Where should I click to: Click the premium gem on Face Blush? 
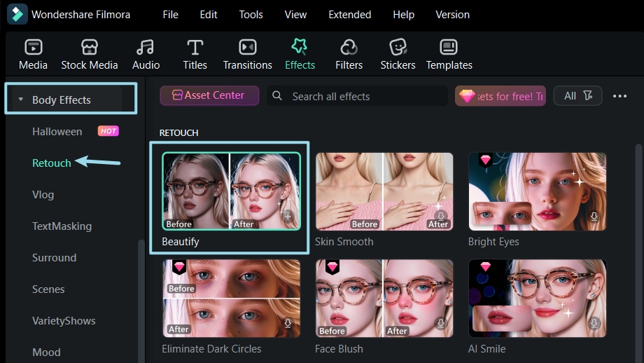[x=332, y=267]
